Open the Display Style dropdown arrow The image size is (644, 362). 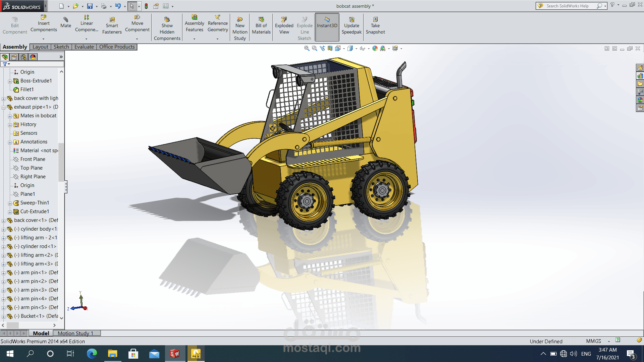click(x=356, y=49)
